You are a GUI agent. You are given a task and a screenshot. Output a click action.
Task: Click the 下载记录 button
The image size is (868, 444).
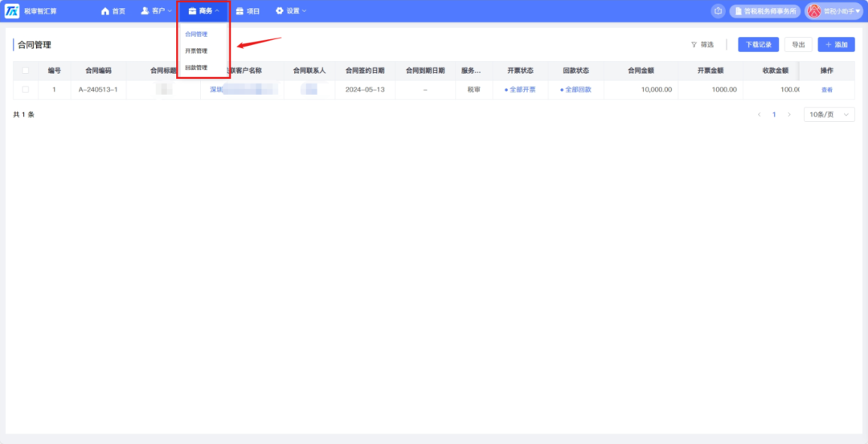[759, 45]
